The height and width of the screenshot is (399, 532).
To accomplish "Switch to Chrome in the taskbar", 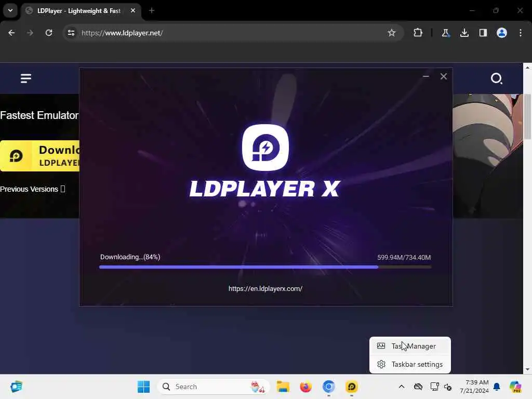I will pos(328,387).
